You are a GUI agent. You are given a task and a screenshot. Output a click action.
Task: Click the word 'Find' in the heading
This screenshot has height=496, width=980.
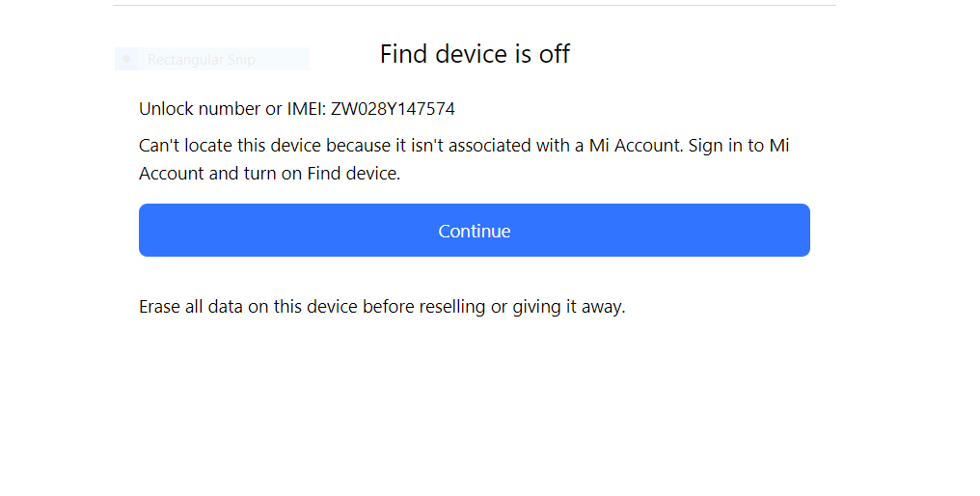click(x=404, y=54)
